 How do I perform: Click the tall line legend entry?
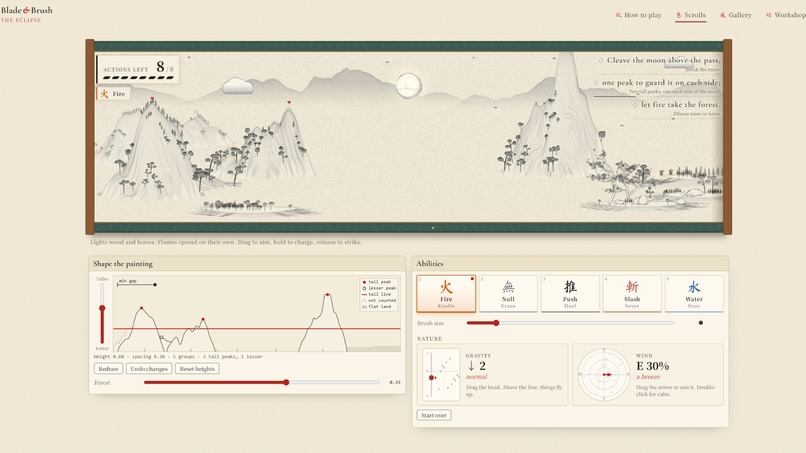(379, 295)
